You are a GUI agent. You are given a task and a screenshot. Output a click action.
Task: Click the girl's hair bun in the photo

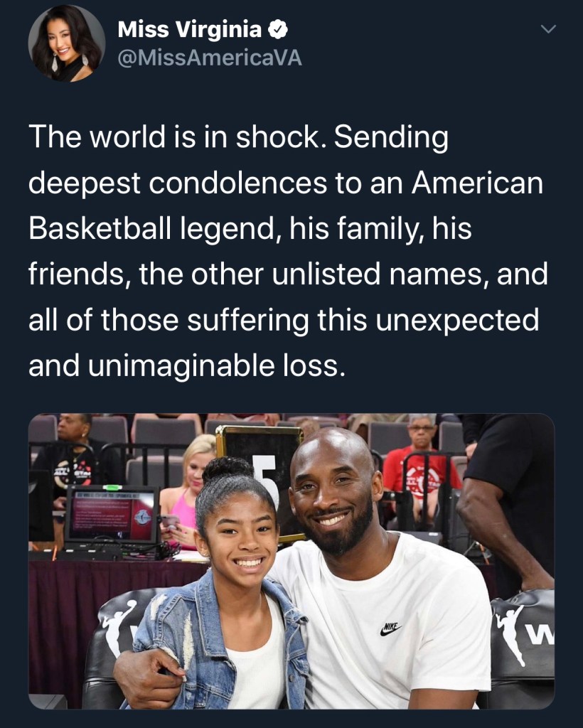[228, 469]
